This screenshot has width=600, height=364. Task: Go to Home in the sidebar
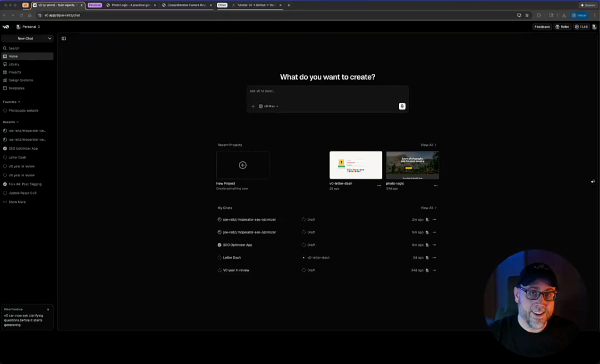tap(27, 56)
